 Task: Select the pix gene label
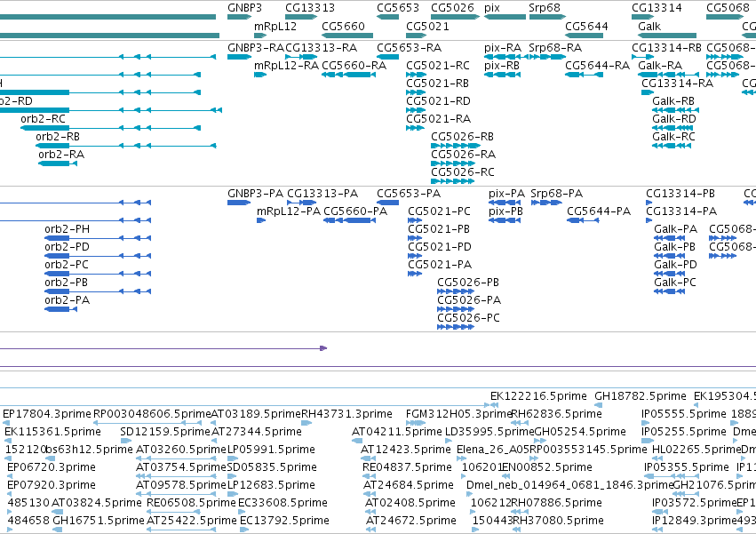click(x=492, y=8)
